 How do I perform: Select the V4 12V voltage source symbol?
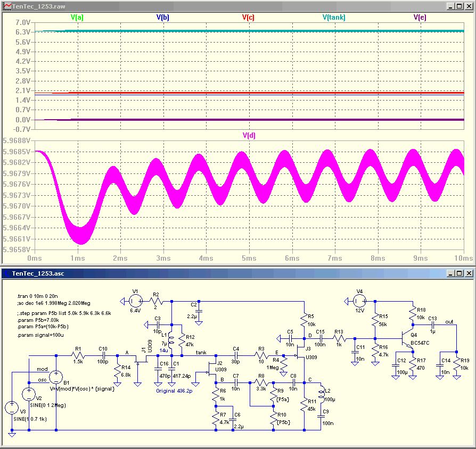point(360,301)
